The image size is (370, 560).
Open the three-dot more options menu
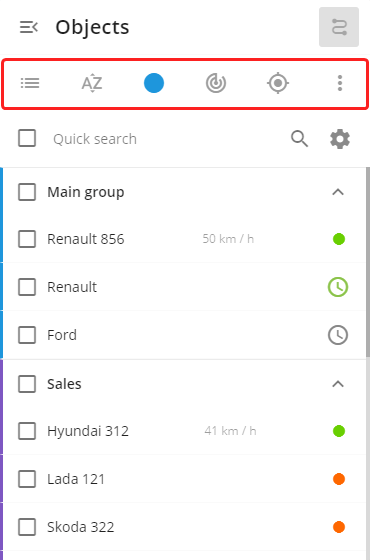(340, 83)
